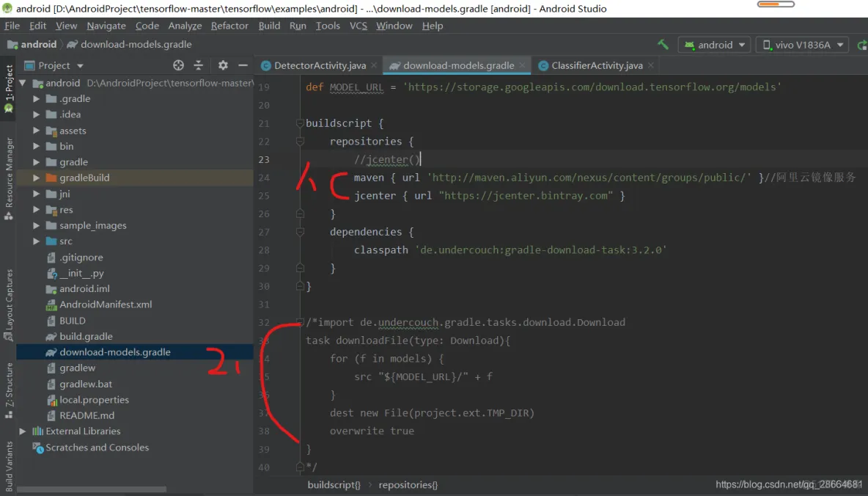Open the Tools menu
This screenshot has width=868, height=496.
pos(328,26)
